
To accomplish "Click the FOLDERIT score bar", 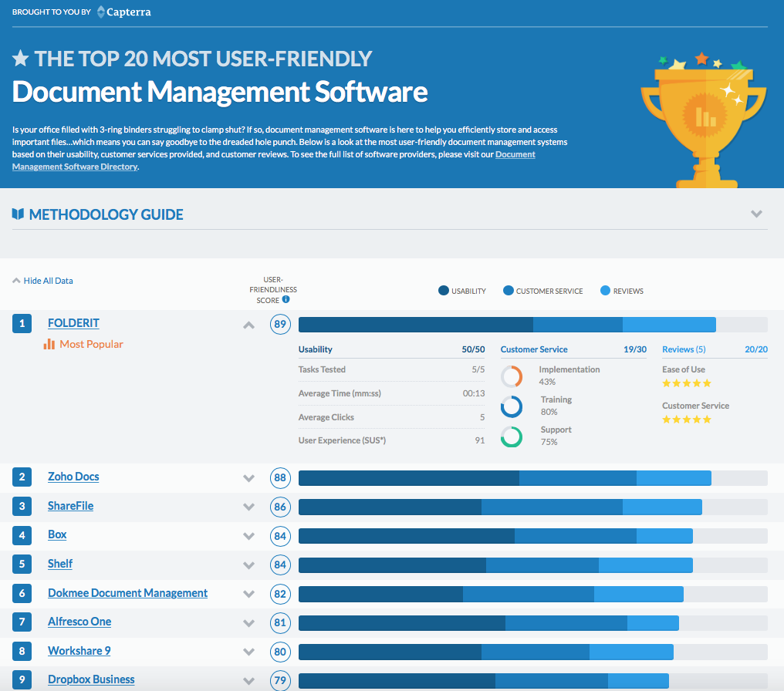I will coord(533,324).
